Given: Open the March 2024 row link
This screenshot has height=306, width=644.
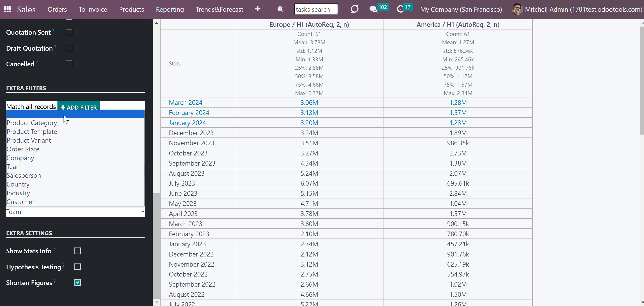Looking at the screenshot, I should (x=185, y=103).
